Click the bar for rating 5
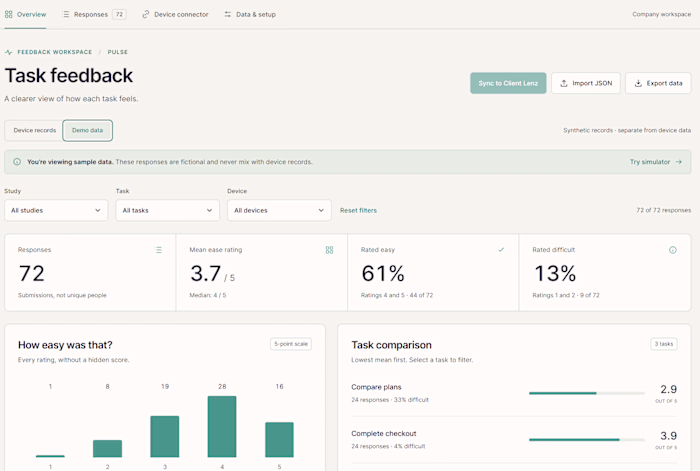The width and height of the screenshot is (700, 471). [x=279, y=439]
